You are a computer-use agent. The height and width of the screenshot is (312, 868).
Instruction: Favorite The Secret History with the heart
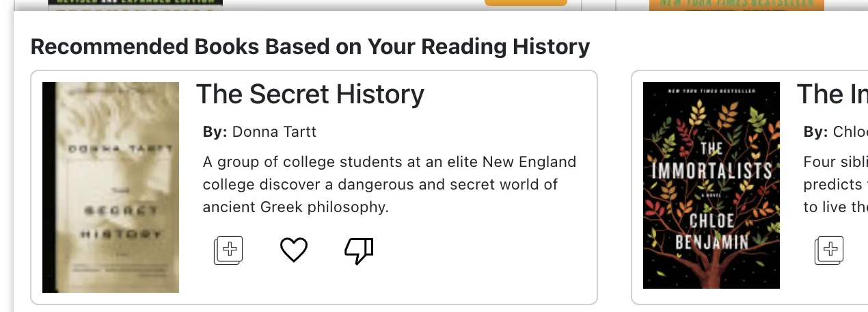point(294,250)
